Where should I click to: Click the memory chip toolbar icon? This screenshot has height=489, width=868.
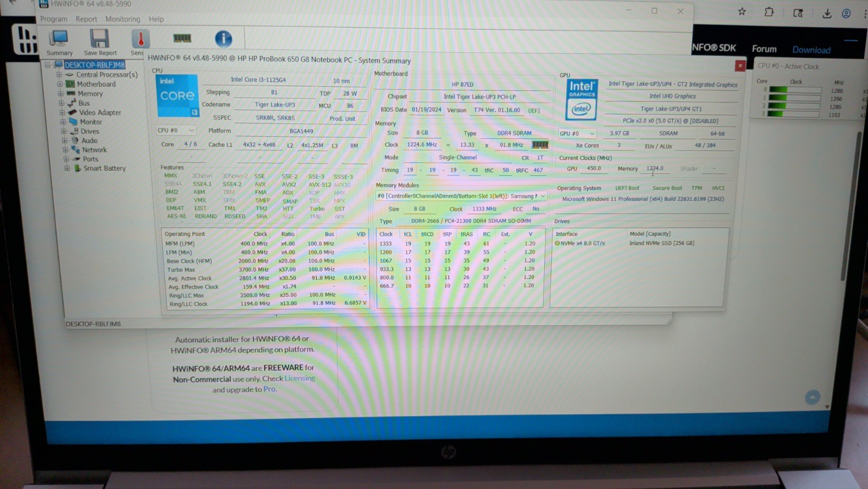pos(182,38)
